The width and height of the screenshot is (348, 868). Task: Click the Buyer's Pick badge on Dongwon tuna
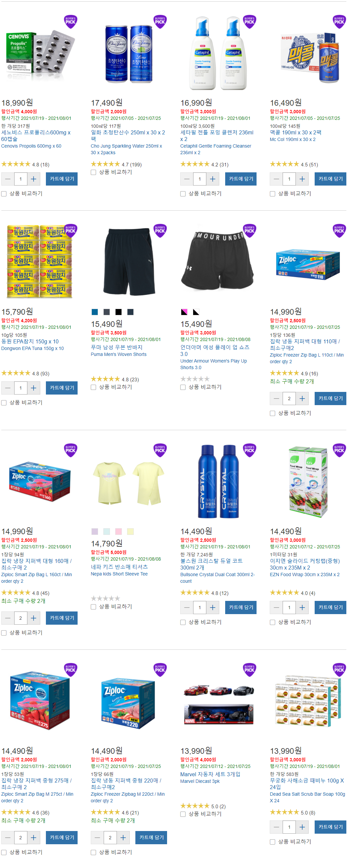[70, 231]
